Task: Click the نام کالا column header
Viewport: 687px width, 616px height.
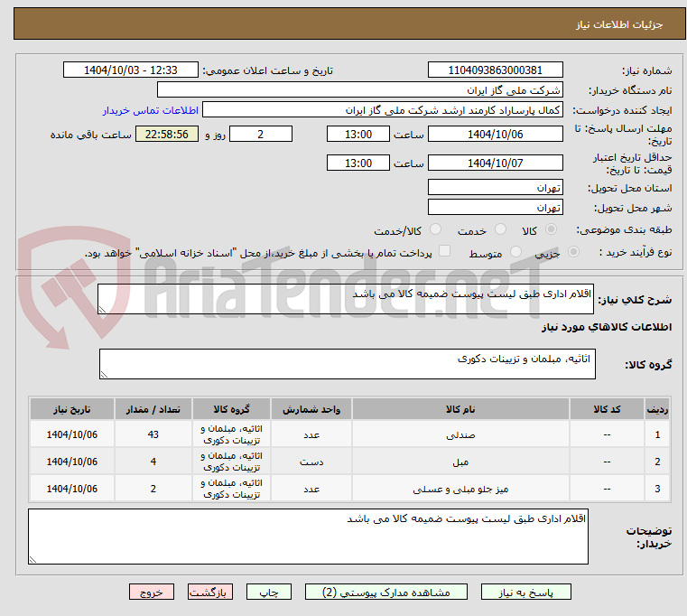Action: tap(460, 409)
